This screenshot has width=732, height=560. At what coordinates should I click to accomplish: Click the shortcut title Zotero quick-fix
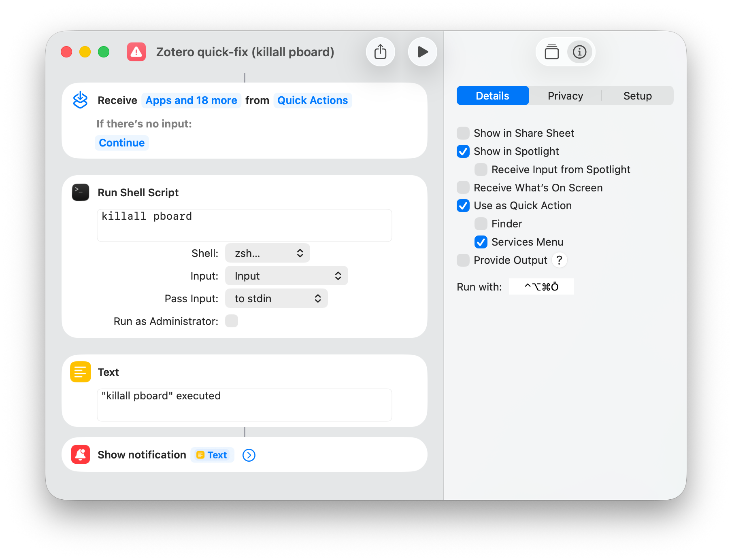tap(245, 52)
